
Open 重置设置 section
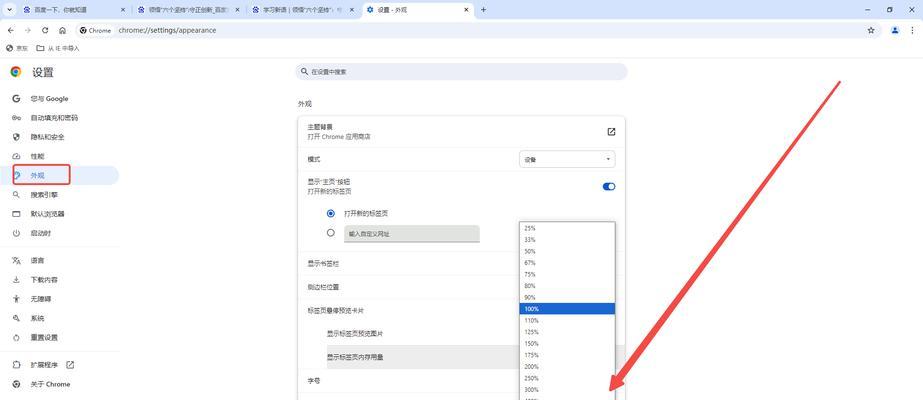(59, 338)
